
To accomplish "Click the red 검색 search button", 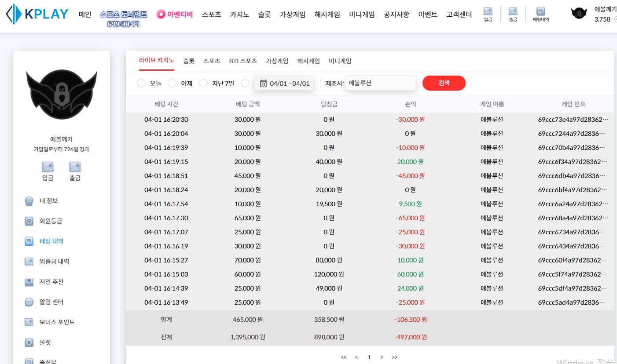I will pos(444,83).
